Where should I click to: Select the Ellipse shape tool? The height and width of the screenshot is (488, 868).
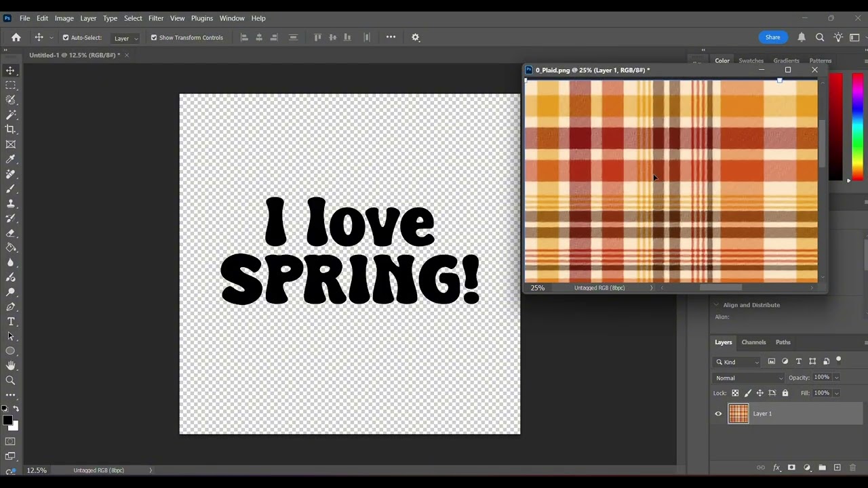pos(10,351)
